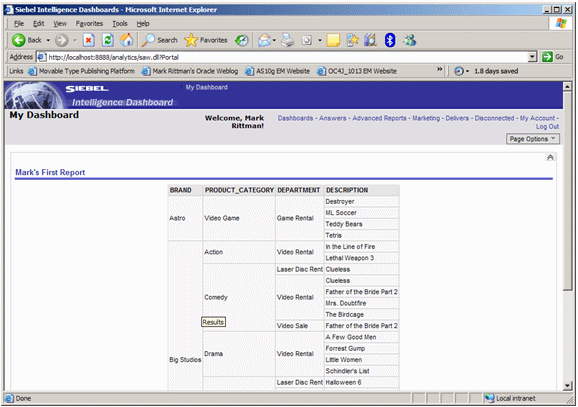578x407 pixels.
Task: Select the Mrs. Doubtfire cell
Action: pos(361,303)
